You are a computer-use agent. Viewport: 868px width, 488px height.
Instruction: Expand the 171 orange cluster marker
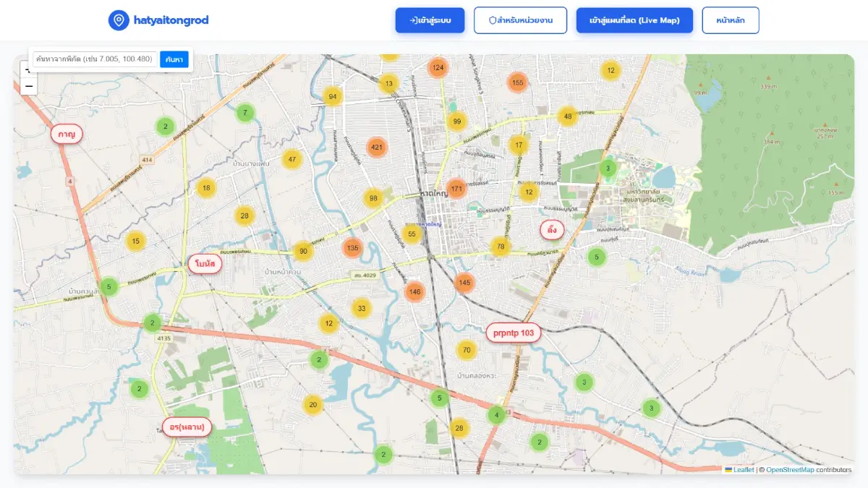[456, 189]
